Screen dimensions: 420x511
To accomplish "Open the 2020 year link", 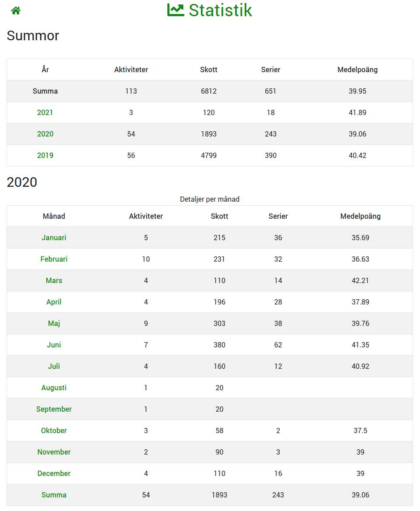I will pyautogui.click(x=45, y=134).
